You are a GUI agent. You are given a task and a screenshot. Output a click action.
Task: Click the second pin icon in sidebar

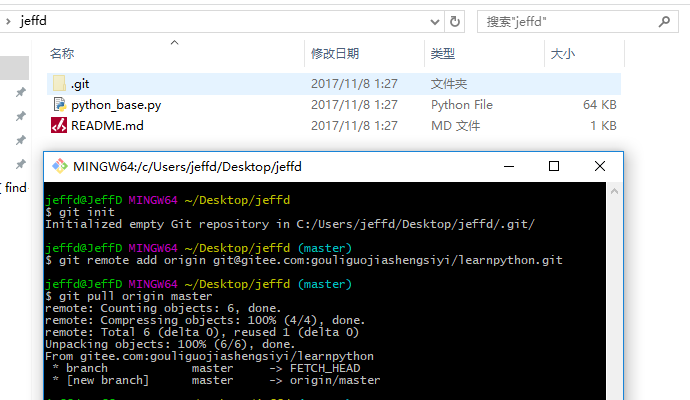[x=21, y=116]
